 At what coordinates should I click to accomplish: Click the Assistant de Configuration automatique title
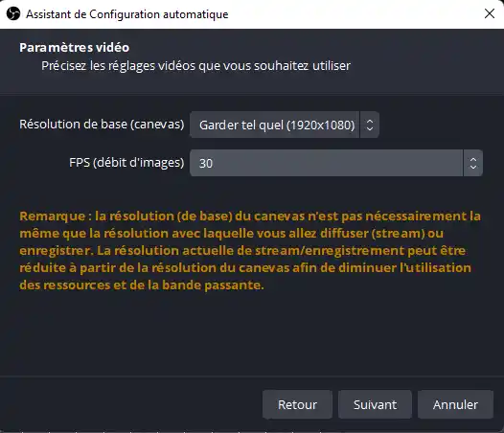pos(127,14)
